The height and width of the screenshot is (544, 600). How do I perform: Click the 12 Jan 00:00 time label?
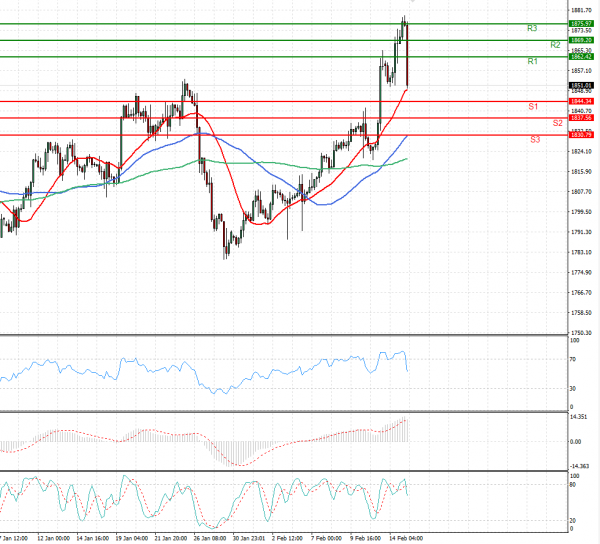tap(54, 538)
